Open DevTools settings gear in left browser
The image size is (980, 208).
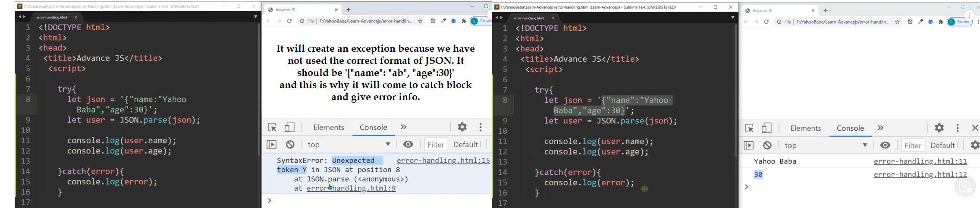(462, 127)
